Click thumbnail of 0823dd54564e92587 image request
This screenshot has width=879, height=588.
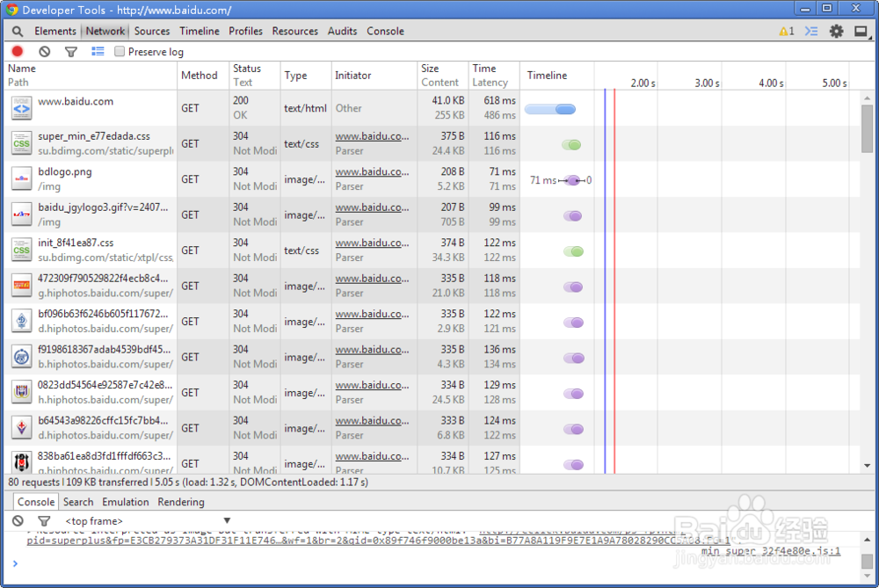(21, 392)
